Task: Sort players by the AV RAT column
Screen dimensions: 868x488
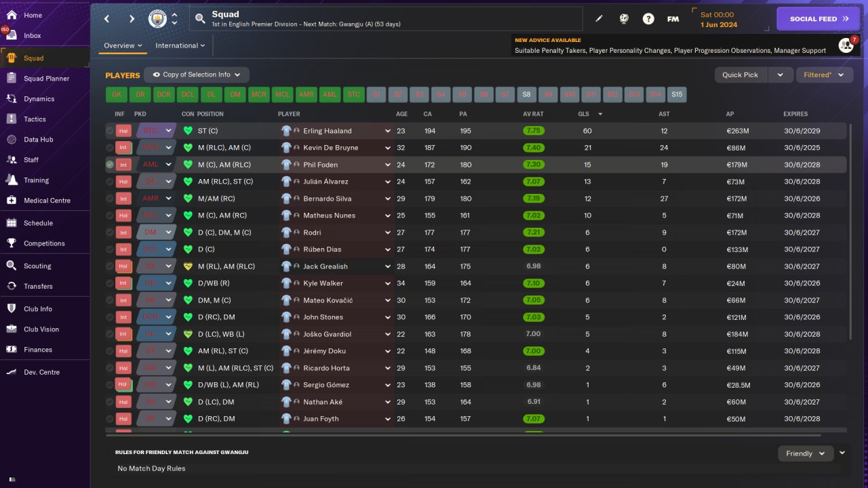Action: 534,114
